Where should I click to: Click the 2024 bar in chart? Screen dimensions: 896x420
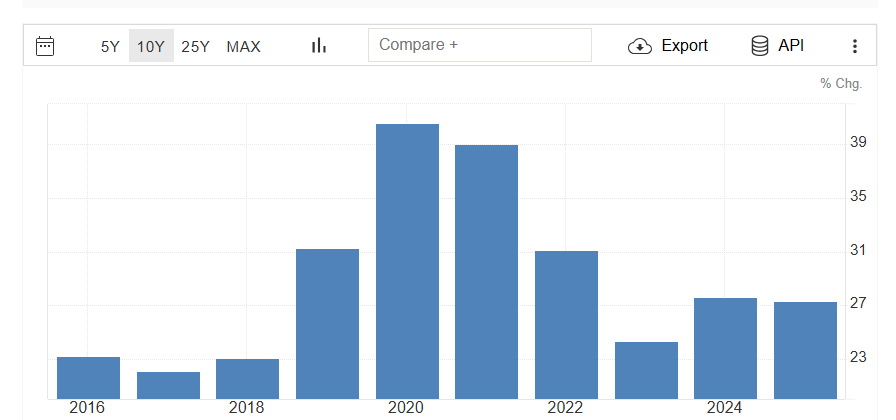[x=725, y=349]
